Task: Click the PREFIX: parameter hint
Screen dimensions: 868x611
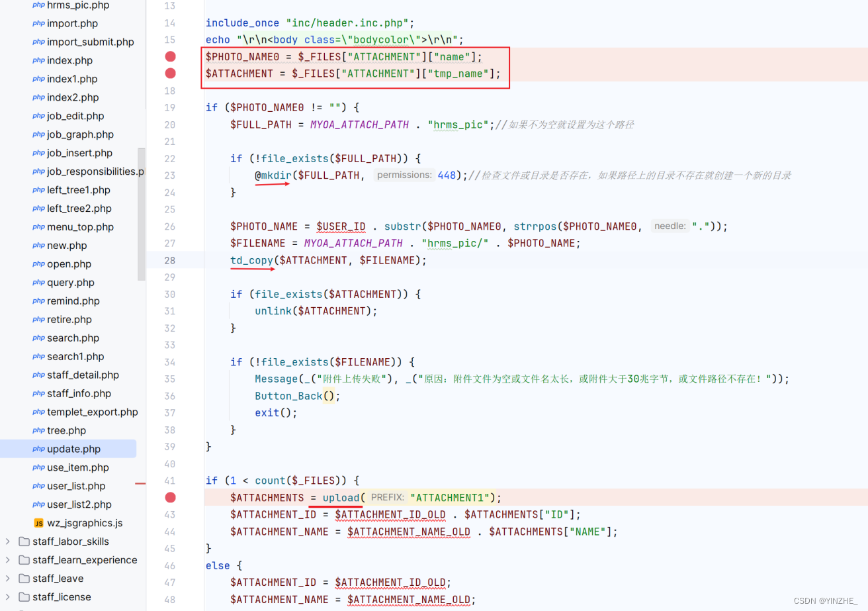Action: point(387,498)
